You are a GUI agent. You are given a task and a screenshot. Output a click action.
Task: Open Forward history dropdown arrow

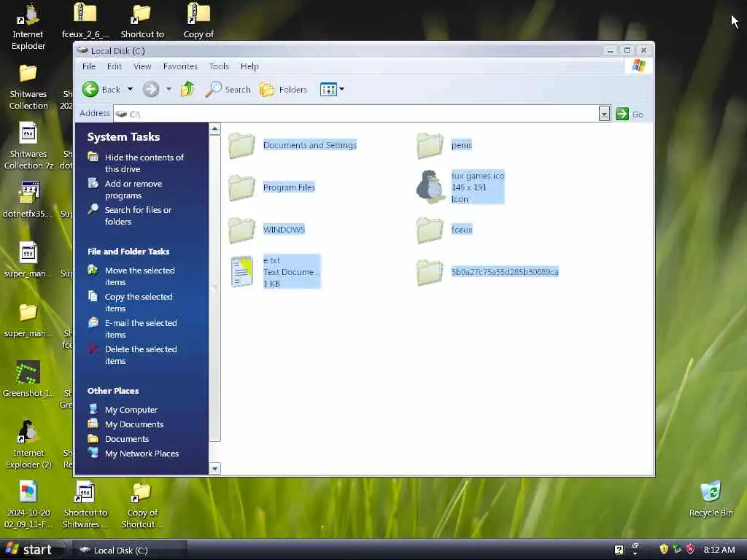[x=169, y=89]
